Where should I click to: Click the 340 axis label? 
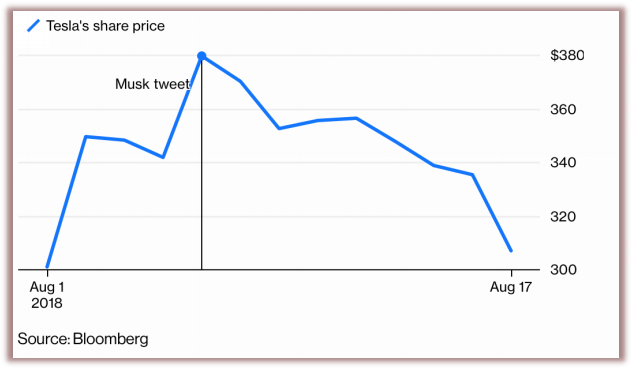point(563,163)
